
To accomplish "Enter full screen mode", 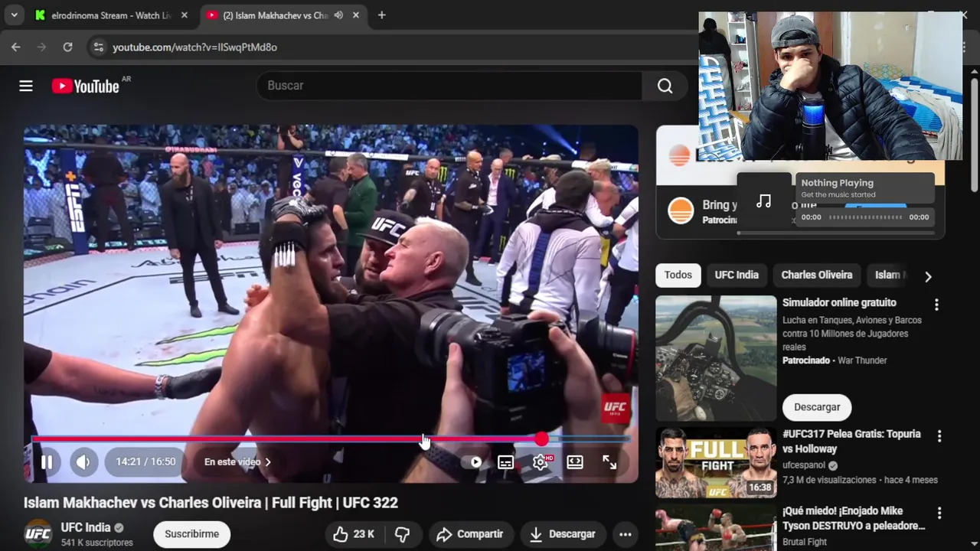I will click(609, 462).
